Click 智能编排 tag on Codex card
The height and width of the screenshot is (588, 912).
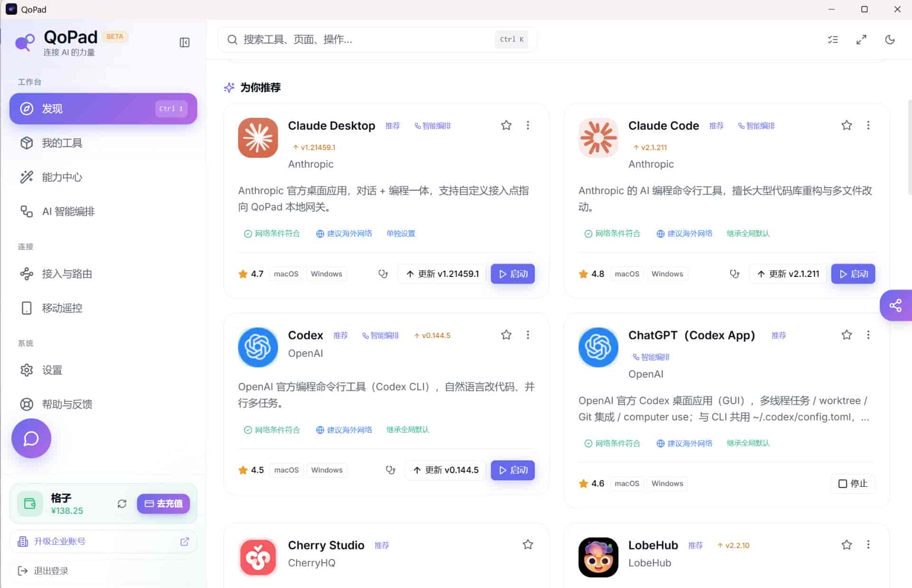coord(380,335)
